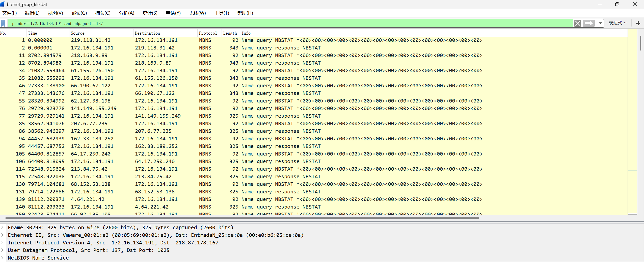Open the 捕获(C) menu
Image resolution: width=644 pixels, height=280 pixels.
point(103,13)
